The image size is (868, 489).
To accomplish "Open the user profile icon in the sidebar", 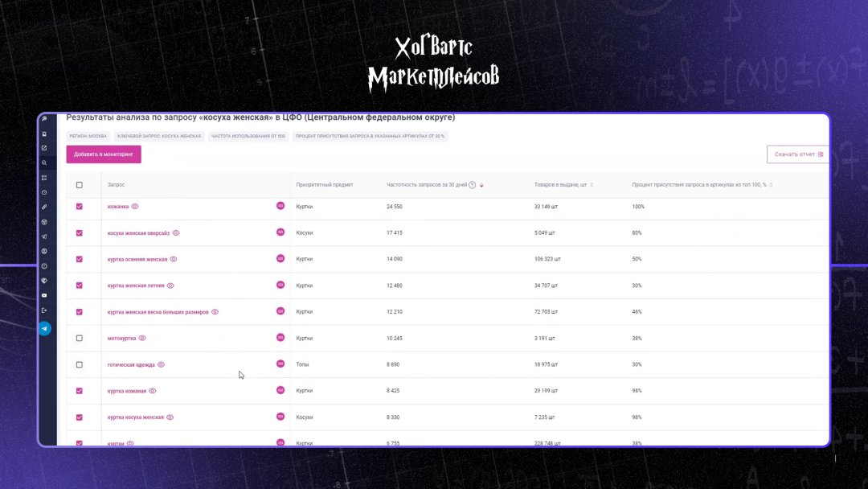I will (44, 251).
